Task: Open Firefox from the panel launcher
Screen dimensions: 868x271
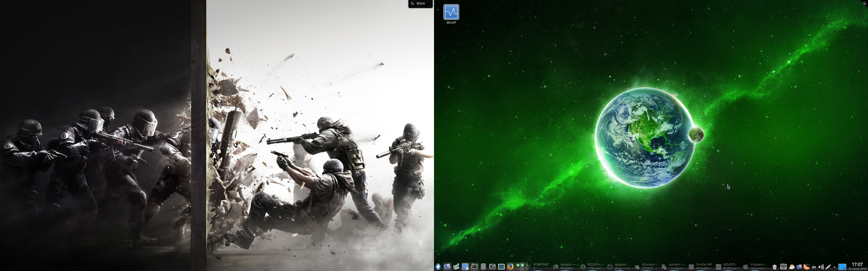Action: point(510,267)
